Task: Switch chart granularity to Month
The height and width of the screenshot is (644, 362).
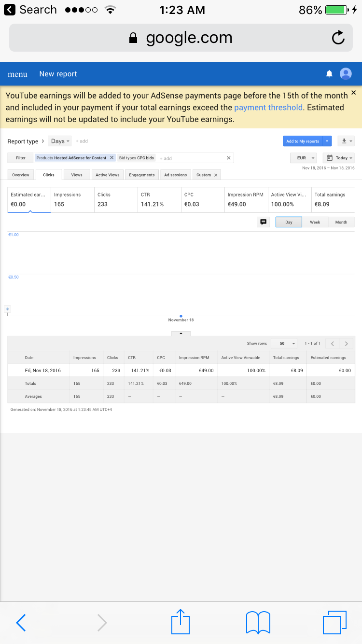Action: pyautogui.click(x=341, y=222)
